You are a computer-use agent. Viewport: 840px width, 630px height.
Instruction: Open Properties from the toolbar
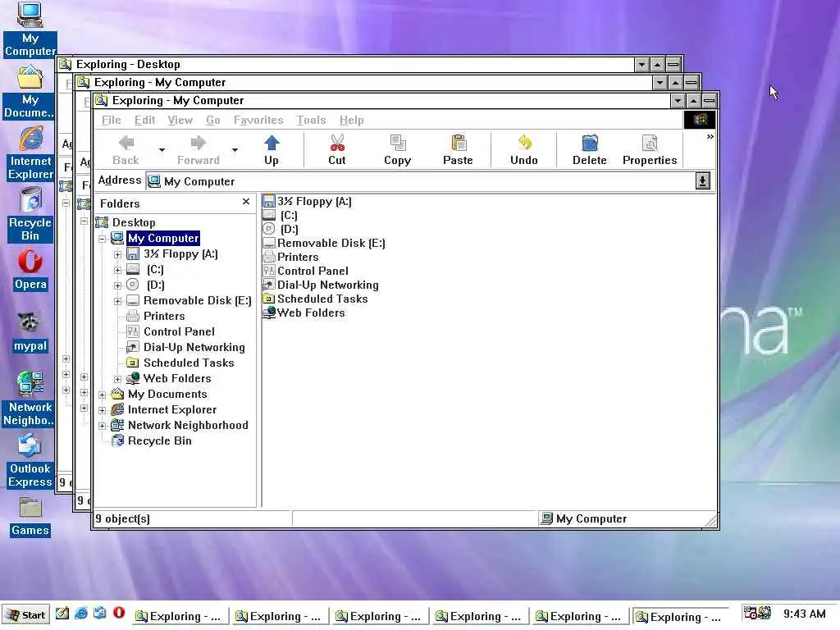pyautogui.click(x=650, y=150)
